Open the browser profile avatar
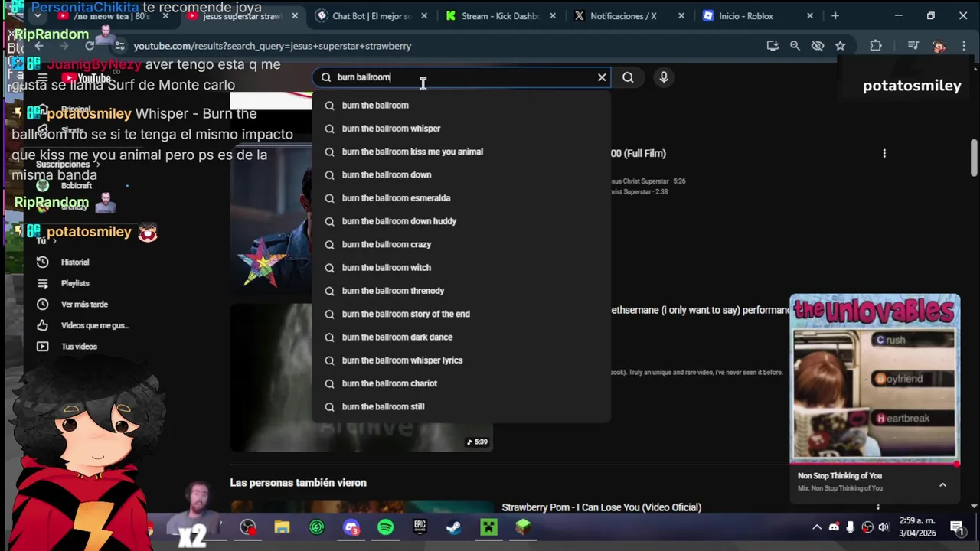 point(939,46)
